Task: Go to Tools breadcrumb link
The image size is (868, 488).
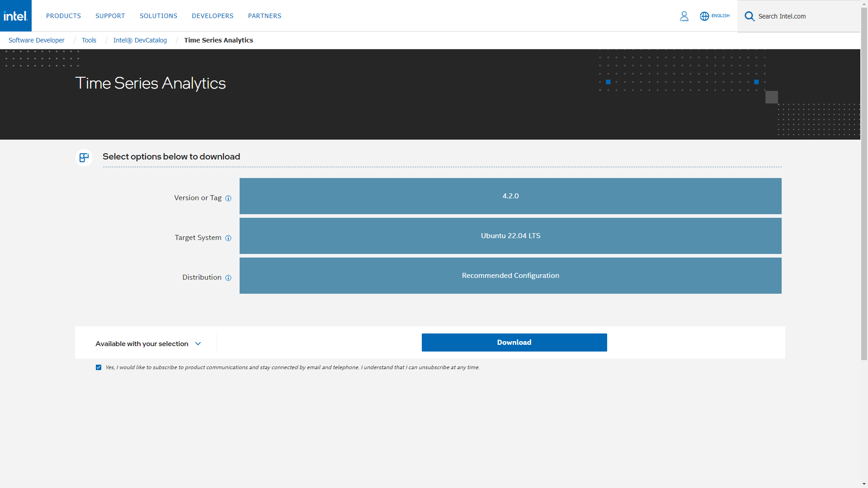Action: (x=89, y=40)
